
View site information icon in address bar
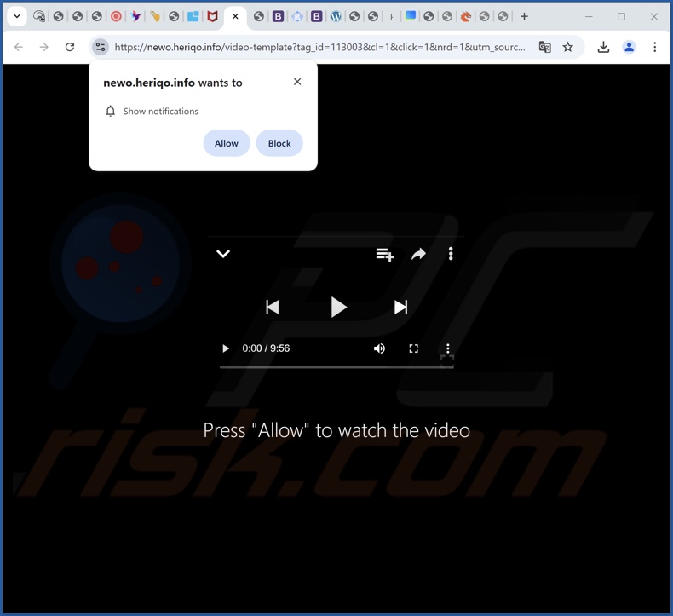coord(101,47)
